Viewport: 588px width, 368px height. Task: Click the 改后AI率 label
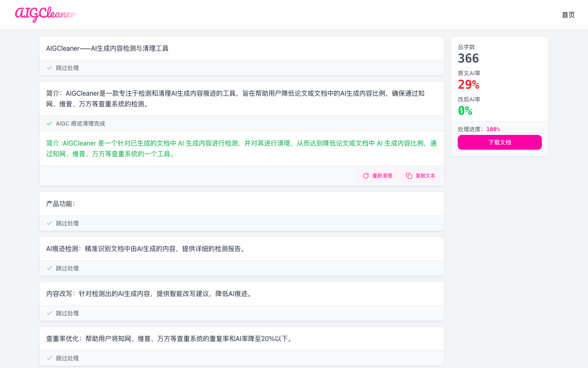pyautogui.click(x=469, y=99)
